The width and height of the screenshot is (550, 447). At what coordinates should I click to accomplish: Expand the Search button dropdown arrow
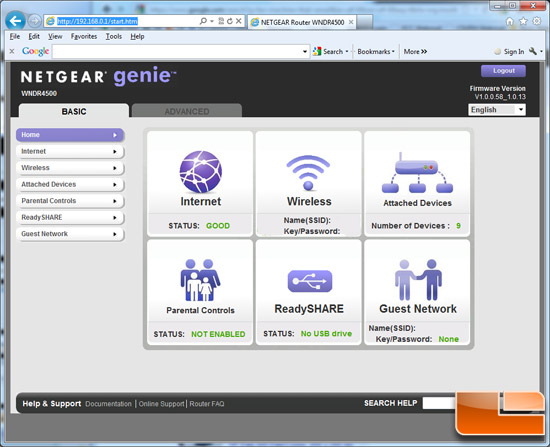click(347, 52)
